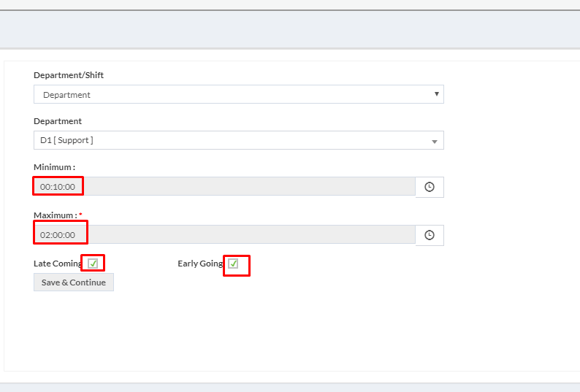580x392 pixels.
Task: Expand the D1 [ Support ] department dropdown
Action: (239, 140)
